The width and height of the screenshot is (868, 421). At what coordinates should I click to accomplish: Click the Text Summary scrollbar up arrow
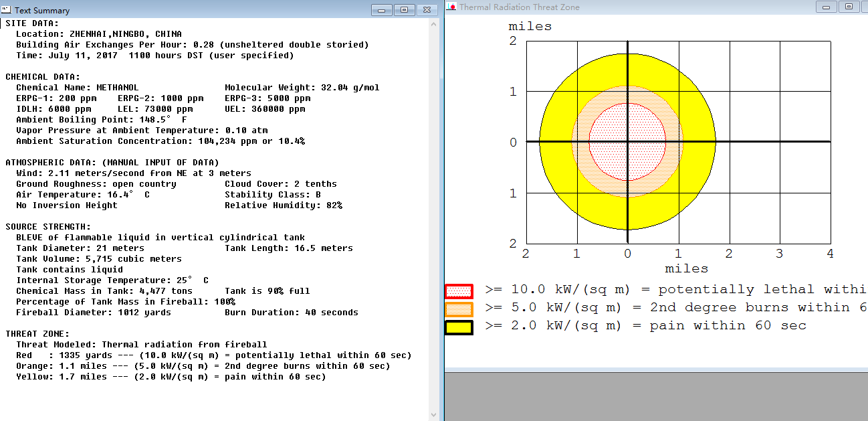click(x=435, y=23)
